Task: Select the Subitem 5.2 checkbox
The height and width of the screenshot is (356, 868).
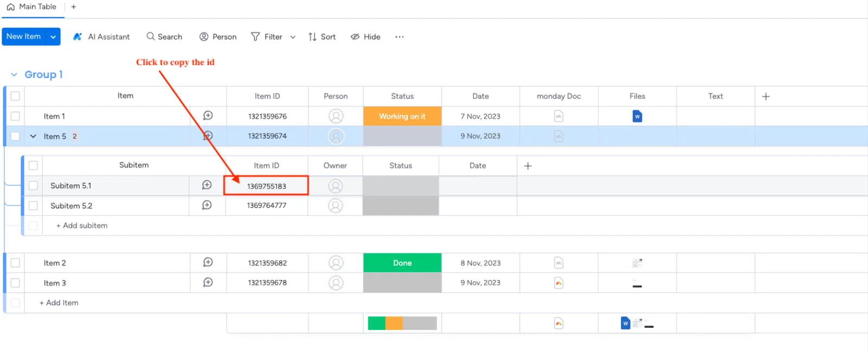Action: point(33,206)
